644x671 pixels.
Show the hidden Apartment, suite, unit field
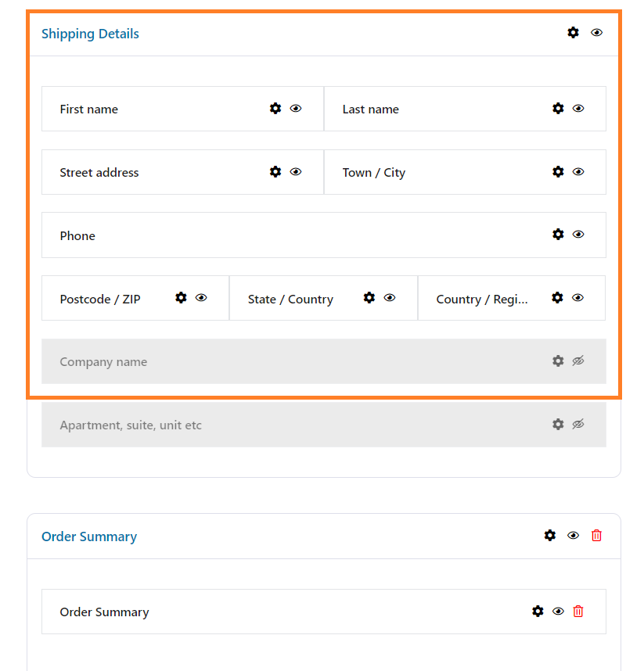pyautogui.click(x=578, y=424)
